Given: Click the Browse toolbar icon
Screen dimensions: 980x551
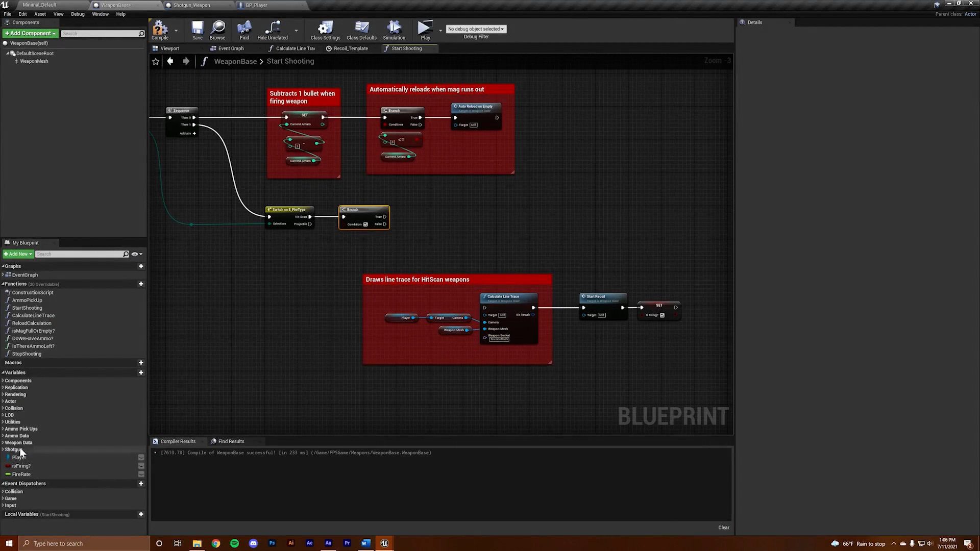Looking at the screenshot, I should [x=217, y=30].
